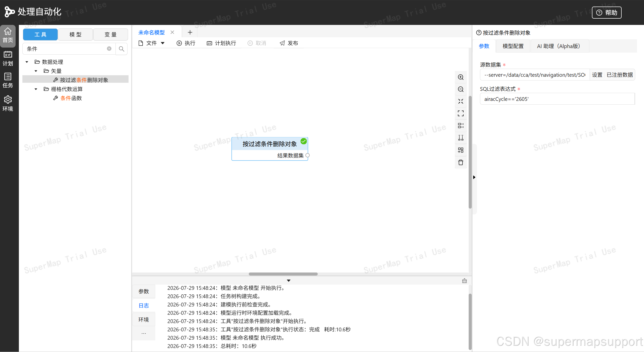Switch to the 日志 log tab
The image size is (644, 352).
[x=144, y=305]
